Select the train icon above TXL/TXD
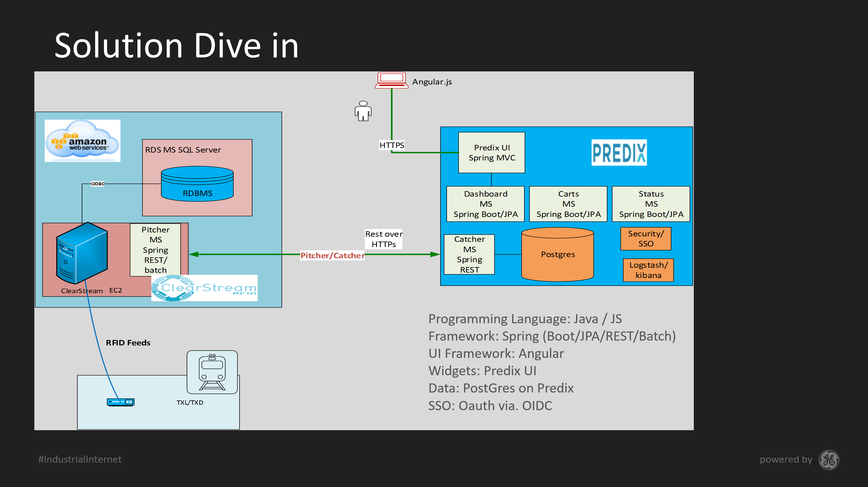 [x=212, y=372]
